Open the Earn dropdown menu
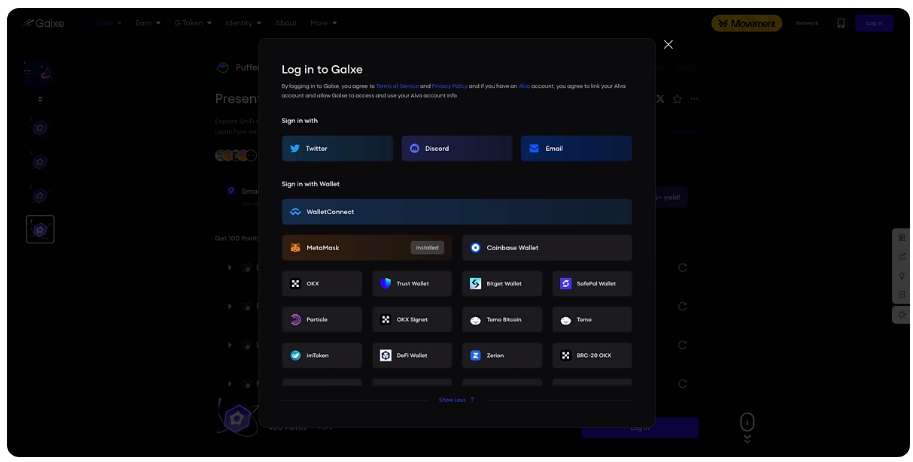The image size is (913, 462). [x=148, y=23]
